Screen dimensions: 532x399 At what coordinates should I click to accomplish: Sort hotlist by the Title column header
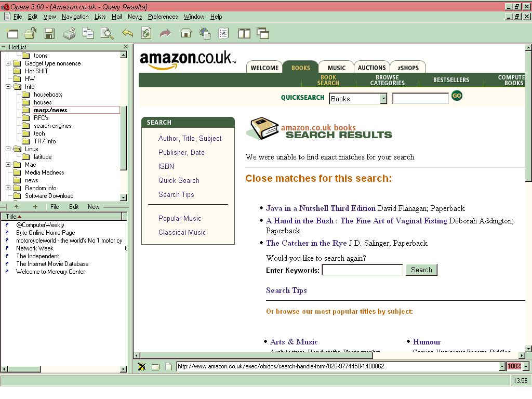click(x=62, y=217)
